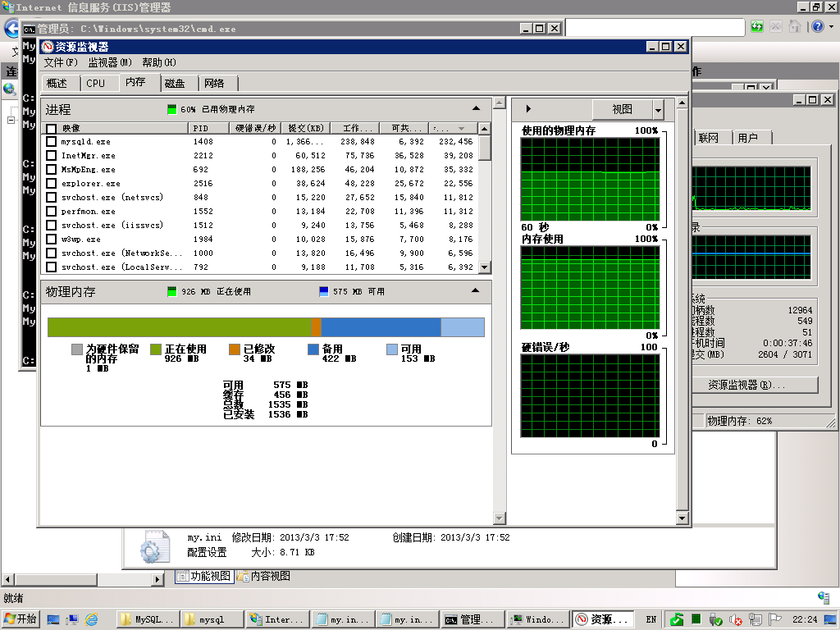Switch to the 内存 tab

tap(139, 83)
